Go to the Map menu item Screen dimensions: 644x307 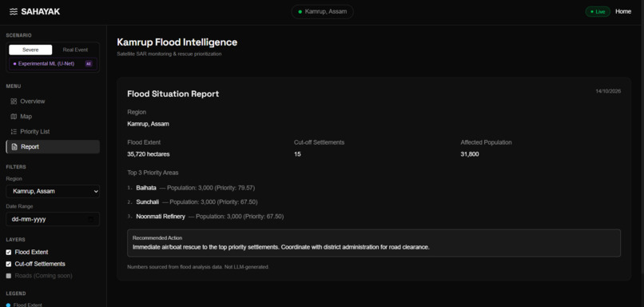coord(53,116)
